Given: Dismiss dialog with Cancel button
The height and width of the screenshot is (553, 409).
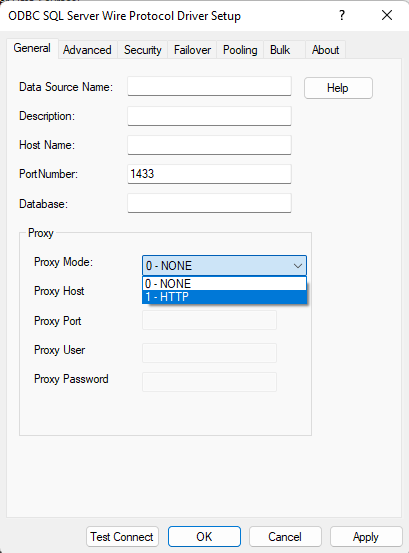Looking at the screenshot, I should [x=285, y=537].
